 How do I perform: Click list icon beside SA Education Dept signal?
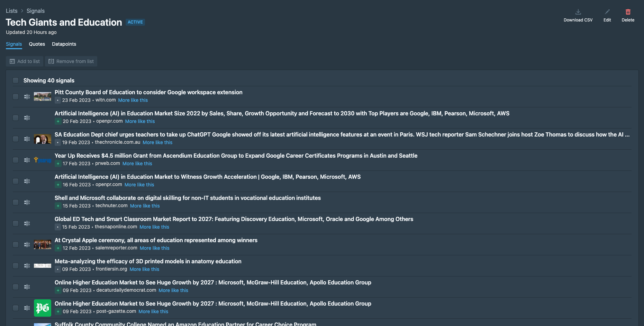tap(27, 139)
